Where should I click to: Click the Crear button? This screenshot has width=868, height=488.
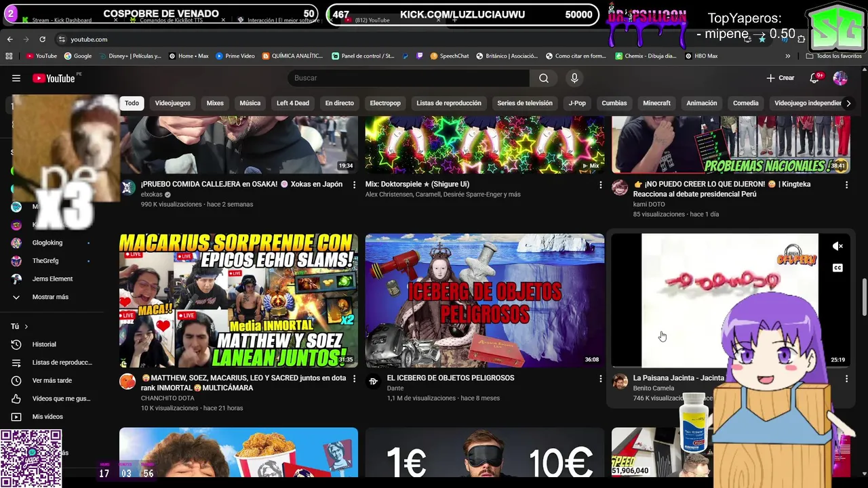pos(780,78)
